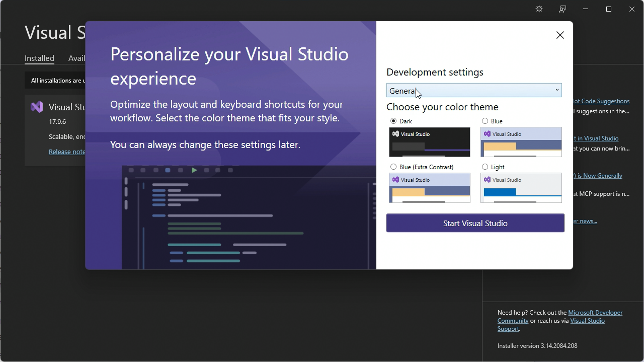The image size is (644, 362).
Task: Click the Dark theme preview thumbnail
Action: tap(430, 142)
